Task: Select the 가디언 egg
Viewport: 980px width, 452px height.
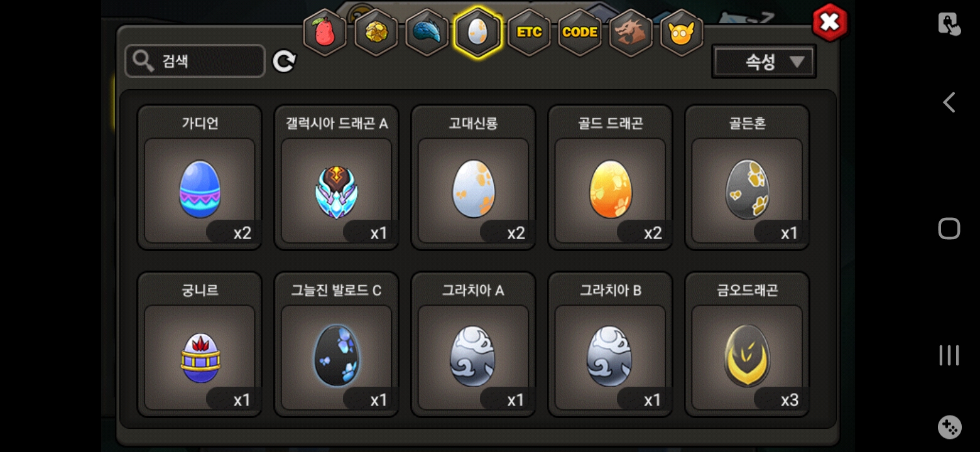Action: (x=200, y=178)
